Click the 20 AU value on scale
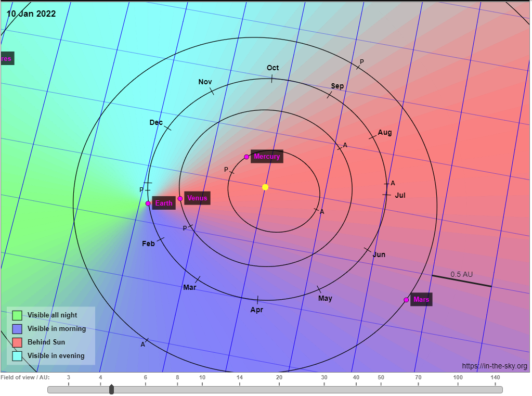 (279, 377)
